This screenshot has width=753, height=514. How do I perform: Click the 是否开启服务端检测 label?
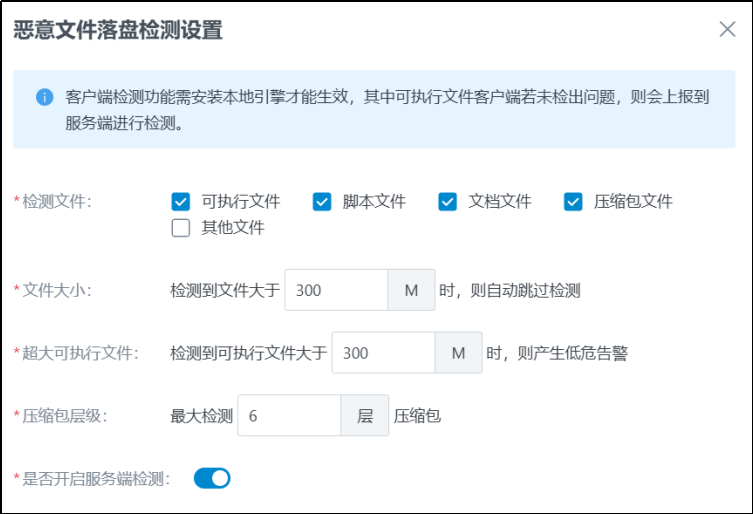coord(96,478)
